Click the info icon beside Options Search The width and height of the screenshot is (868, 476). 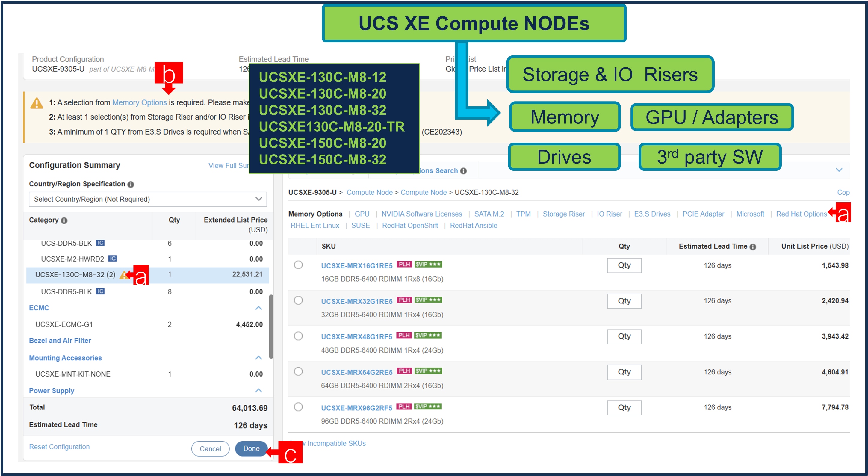pos(464,171)
